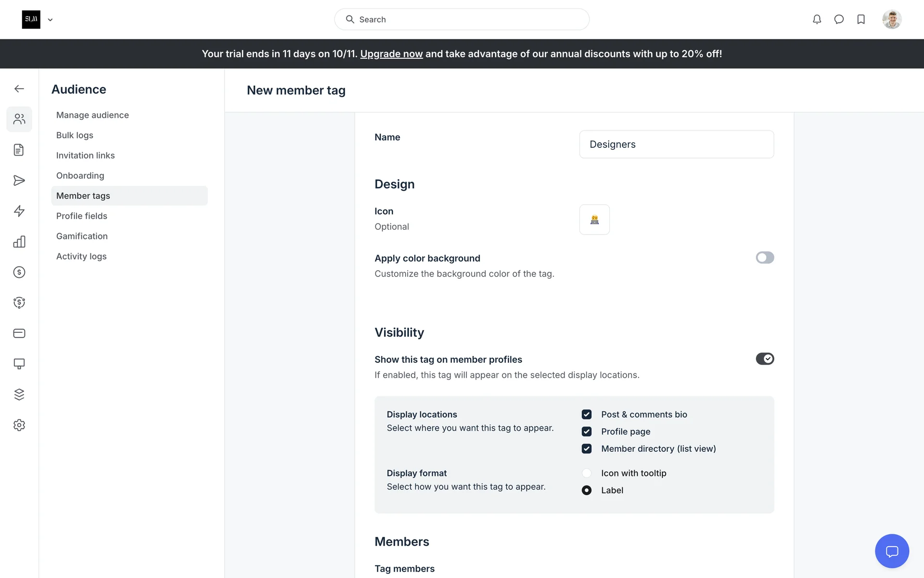Click the Upgrade now link
This screenshot has width=924, height=578.
point(391,54)
